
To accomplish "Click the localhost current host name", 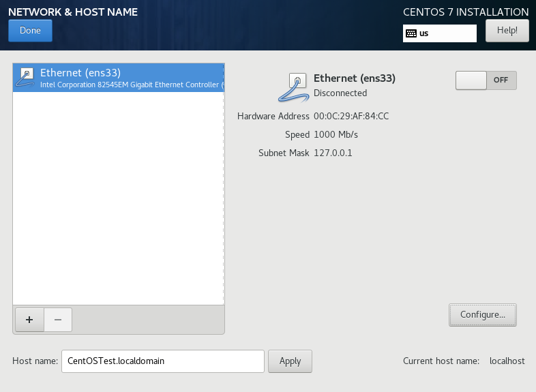I will (x=507, y=361).
